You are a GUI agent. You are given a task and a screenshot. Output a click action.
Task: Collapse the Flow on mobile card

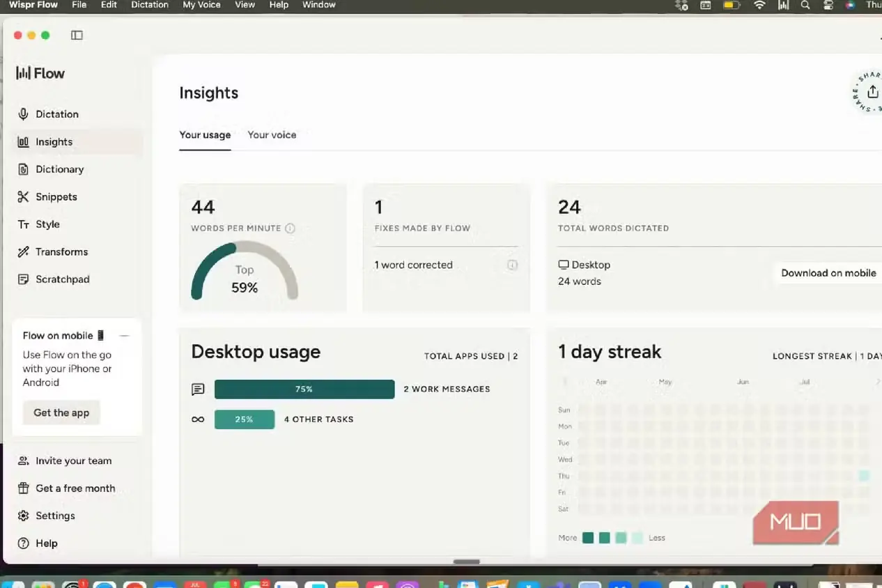pos(125,336)
